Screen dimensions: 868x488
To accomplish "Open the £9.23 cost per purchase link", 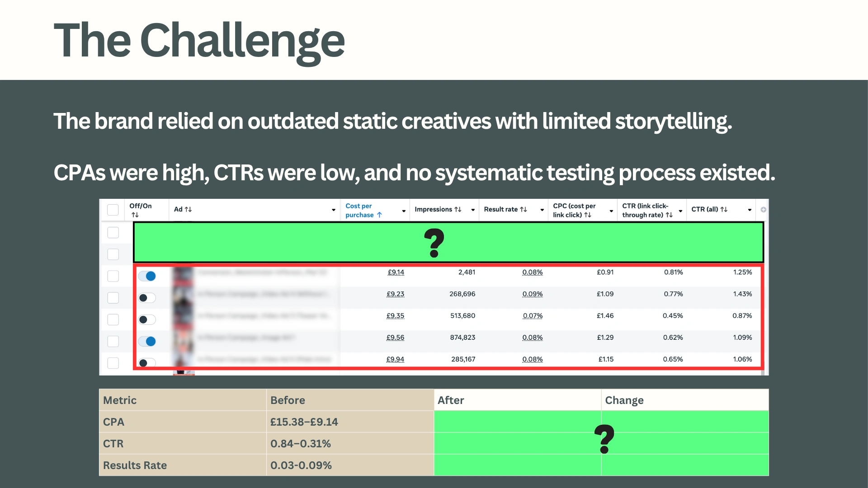I will [x=395, y=294].
